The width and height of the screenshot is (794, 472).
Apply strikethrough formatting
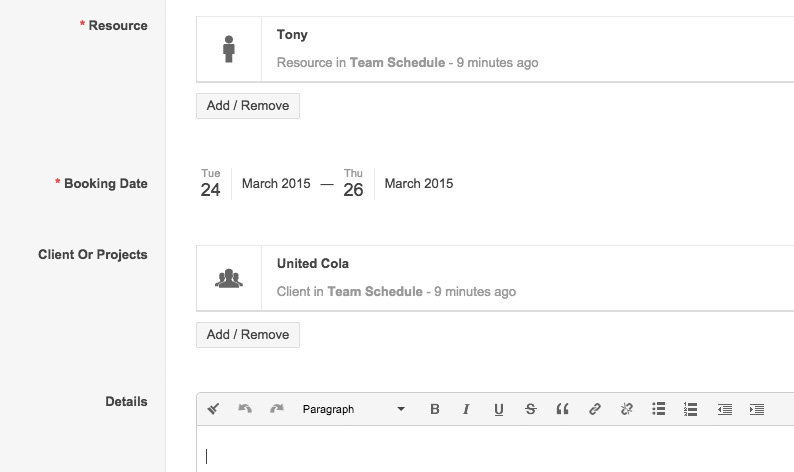click(530, 409)
